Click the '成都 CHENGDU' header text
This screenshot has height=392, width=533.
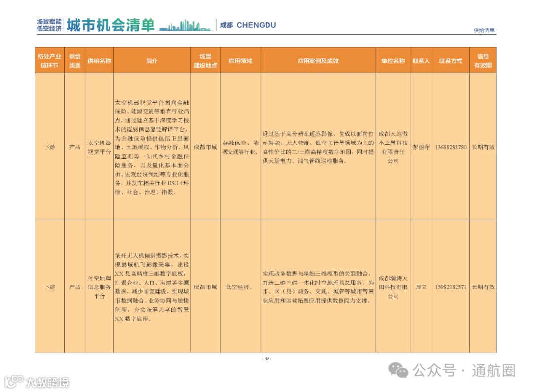248,25
